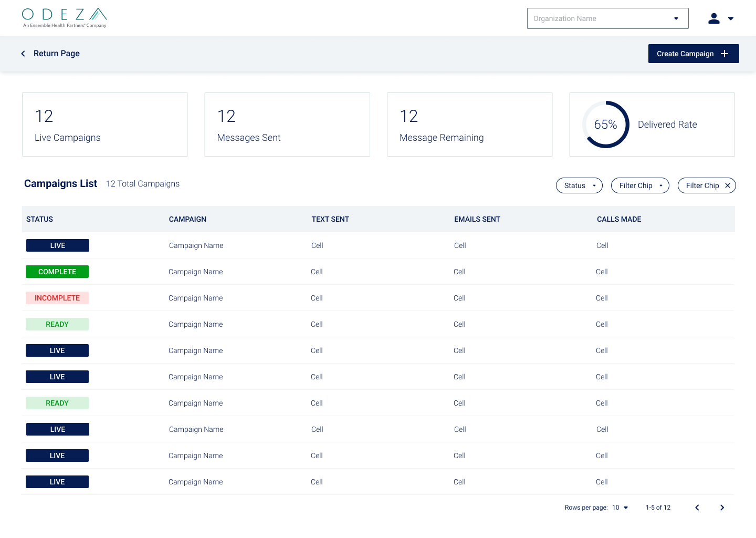Go to the previous page of campaigns
756x538 pixels.
pyautogui.click(x=697, y=508)
